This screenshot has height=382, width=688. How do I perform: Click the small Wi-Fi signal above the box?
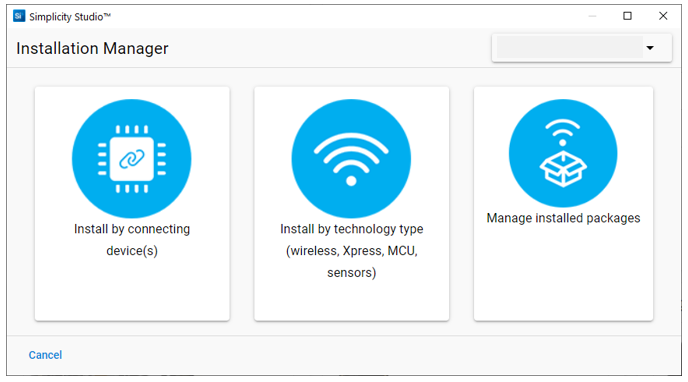click(563, 133)
